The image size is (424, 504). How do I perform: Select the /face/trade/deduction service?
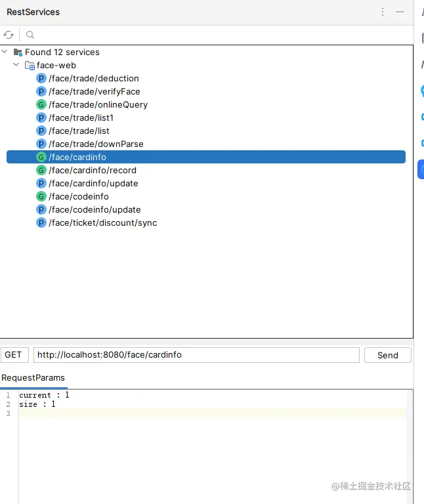click(x=94, y=79)
